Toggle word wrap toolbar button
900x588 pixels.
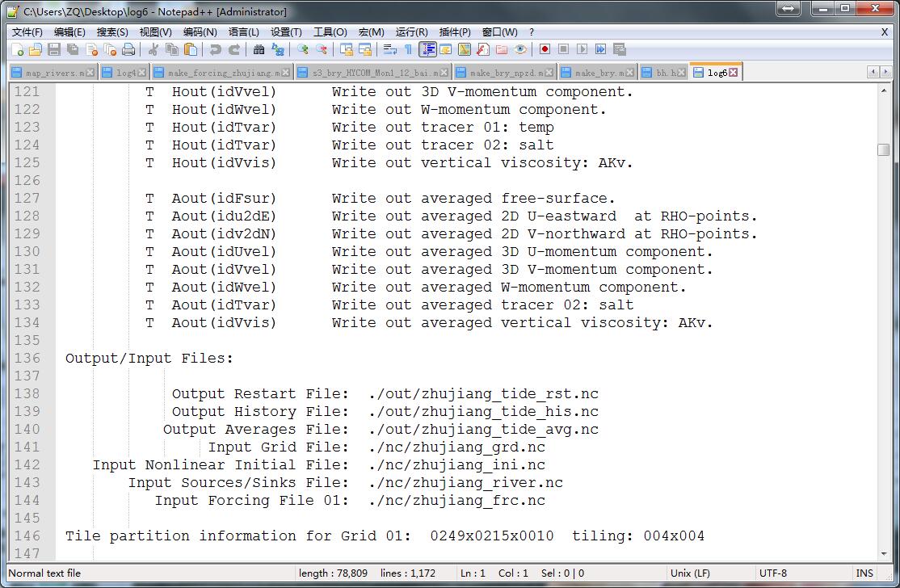coord(390,49)
